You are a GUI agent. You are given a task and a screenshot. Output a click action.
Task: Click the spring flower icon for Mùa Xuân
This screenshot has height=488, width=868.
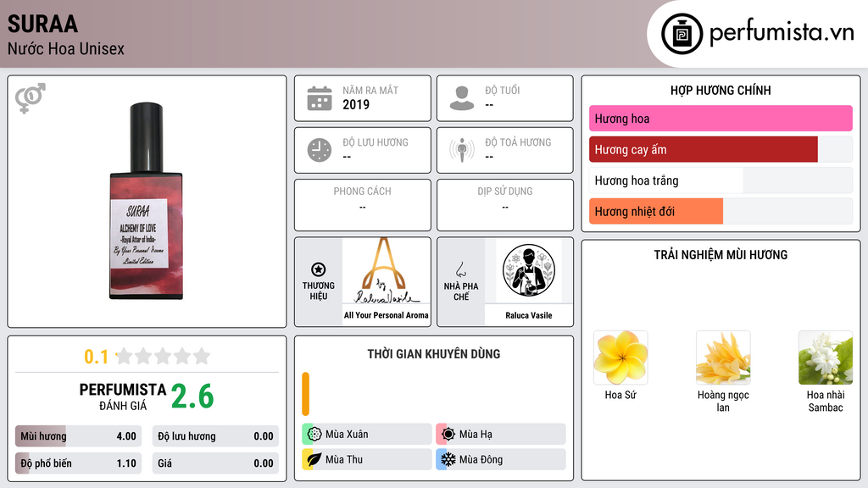click(314, 435)
